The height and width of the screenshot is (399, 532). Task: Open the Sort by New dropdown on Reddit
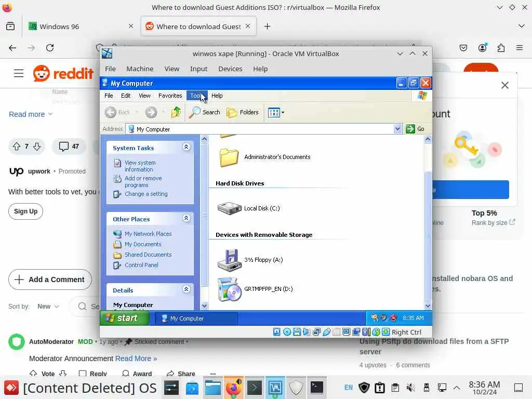(x=48, y=307)
